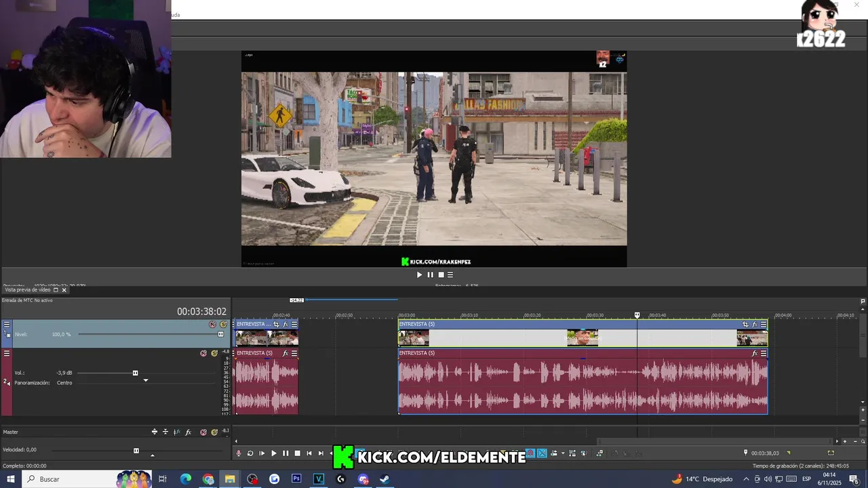
Task: Click timeline ruler at 00:03:00
Action: tap(406, 315)
